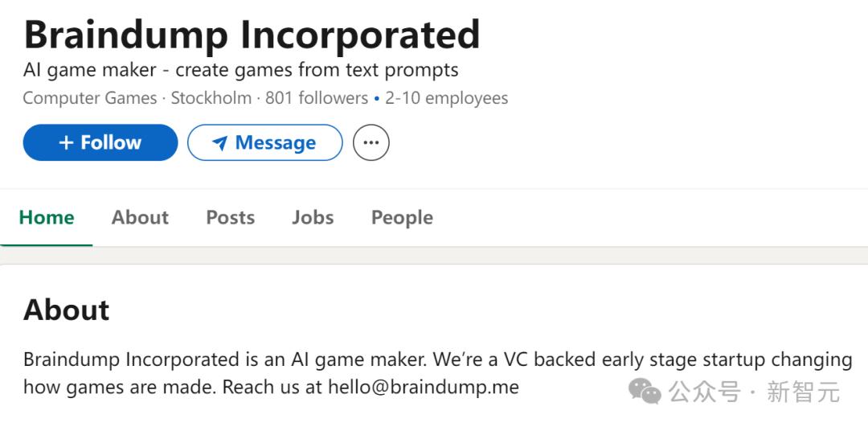Click the plus icon on Follow
Screen dimensions: 868x427
(x=67, y=142)
